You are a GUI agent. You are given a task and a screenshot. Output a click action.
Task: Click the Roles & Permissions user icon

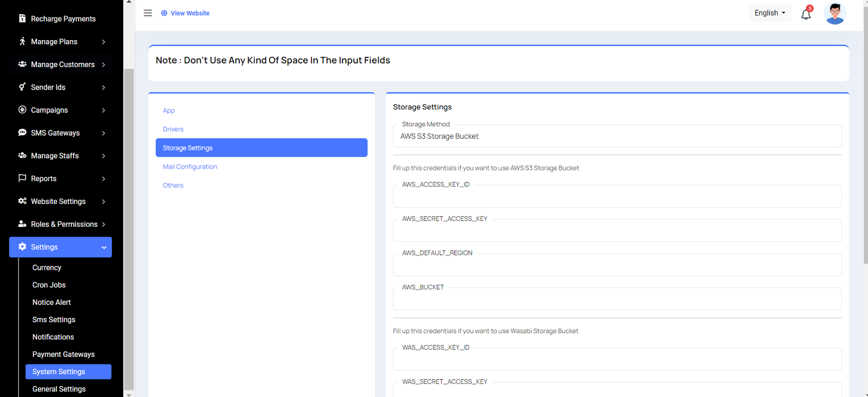pyautogui.click(x=22, y=223)
